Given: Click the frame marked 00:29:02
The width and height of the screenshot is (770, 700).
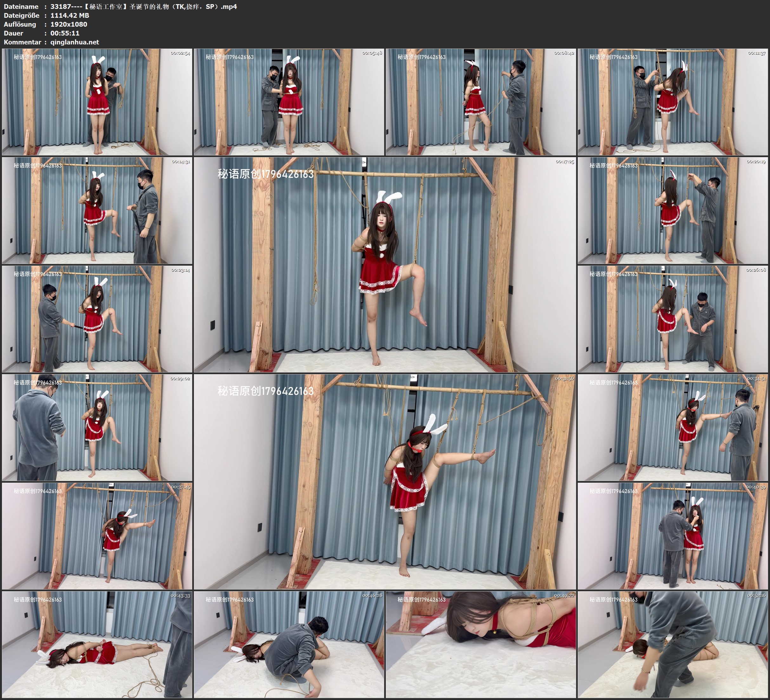Looking at the screenshot, I should tap(97, 427).
